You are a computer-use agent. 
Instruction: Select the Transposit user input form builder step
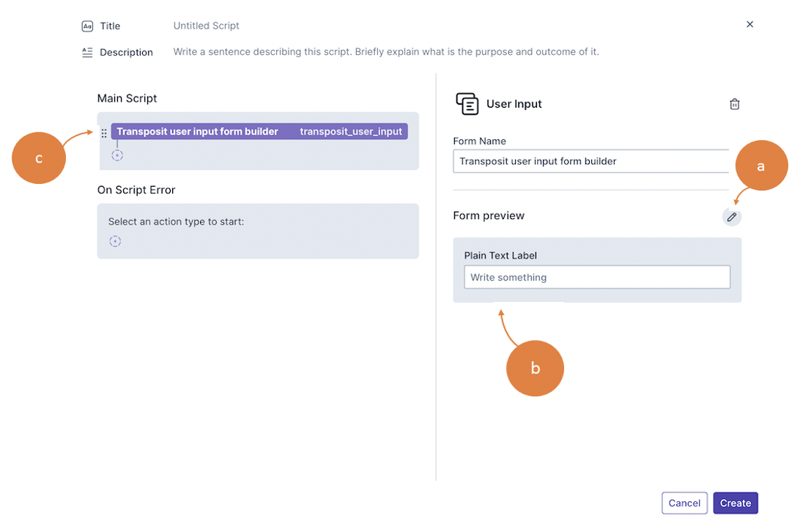tap(197, 132)
